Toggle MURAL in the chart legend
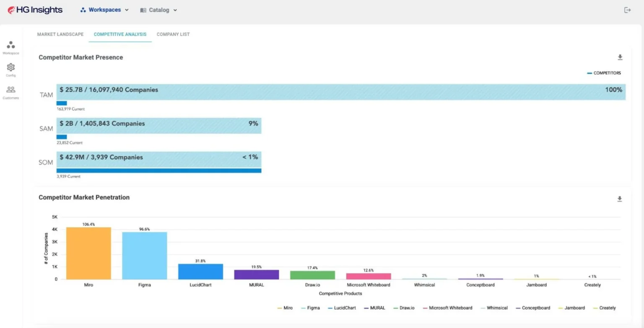This screenshot has width=644, height=328. click(374, 308)
